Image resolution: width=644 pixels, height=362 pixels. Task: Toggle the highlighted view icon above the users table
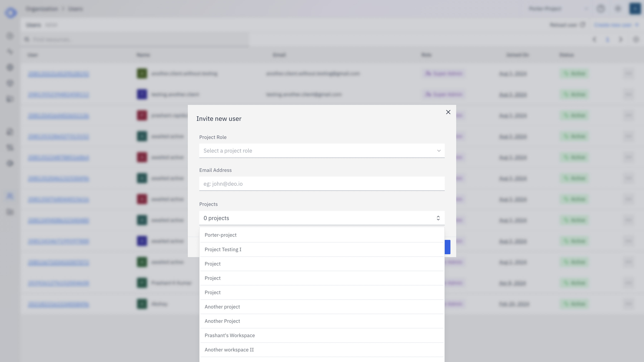(608, 40)
